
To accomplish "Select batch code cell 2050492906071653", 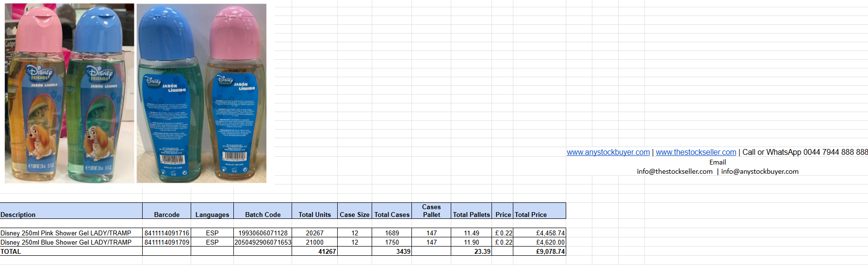I will pos(262,242).
